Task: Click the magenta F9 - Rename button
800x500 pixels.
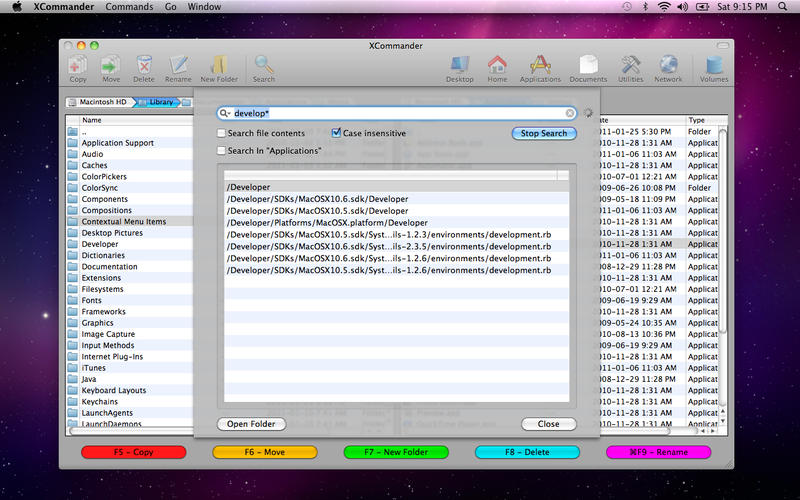Action: (x=658, y=452)
